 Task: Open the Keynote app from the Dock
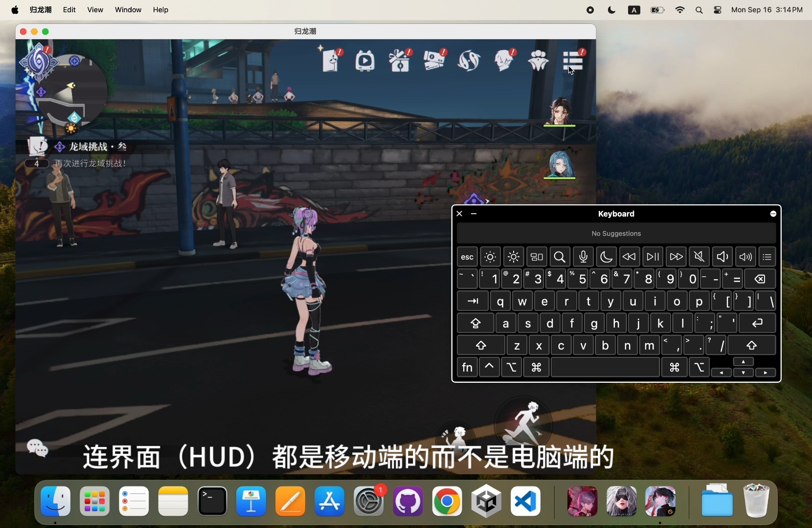click(x=252, y=502)
